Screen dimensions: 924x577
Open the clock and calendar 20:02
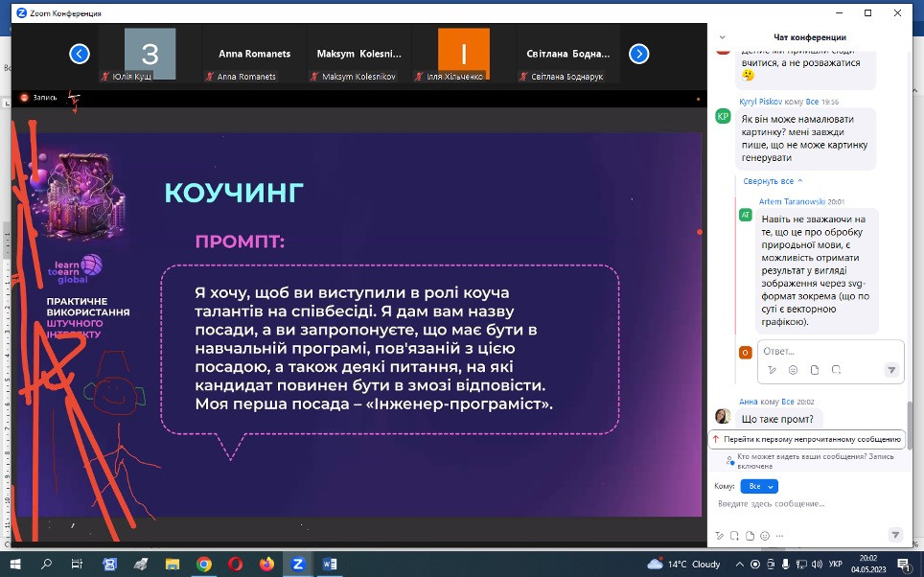(868, 564)
